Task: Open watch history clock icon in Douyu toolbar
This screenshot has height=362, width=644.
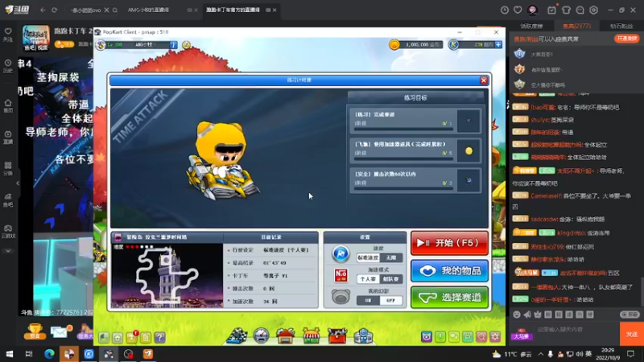Action: [x=505, y=10]
